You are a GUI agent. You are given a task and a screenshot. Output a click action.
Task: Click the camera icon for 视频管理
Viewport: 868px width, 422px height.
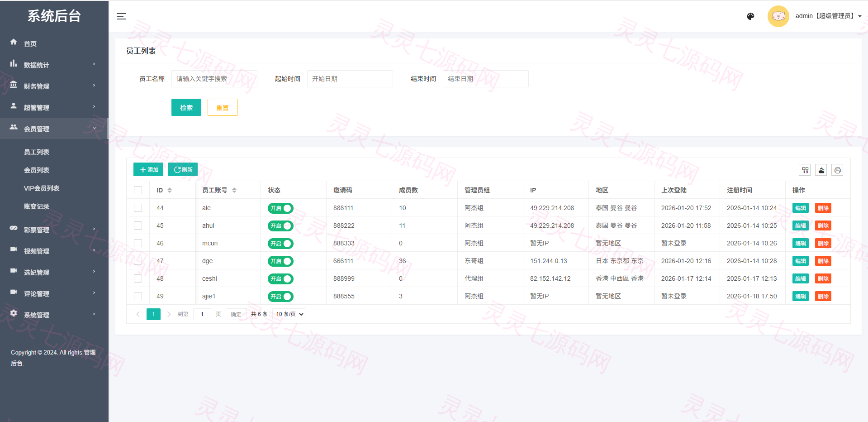pyautogui.click(x=14, y=249)
